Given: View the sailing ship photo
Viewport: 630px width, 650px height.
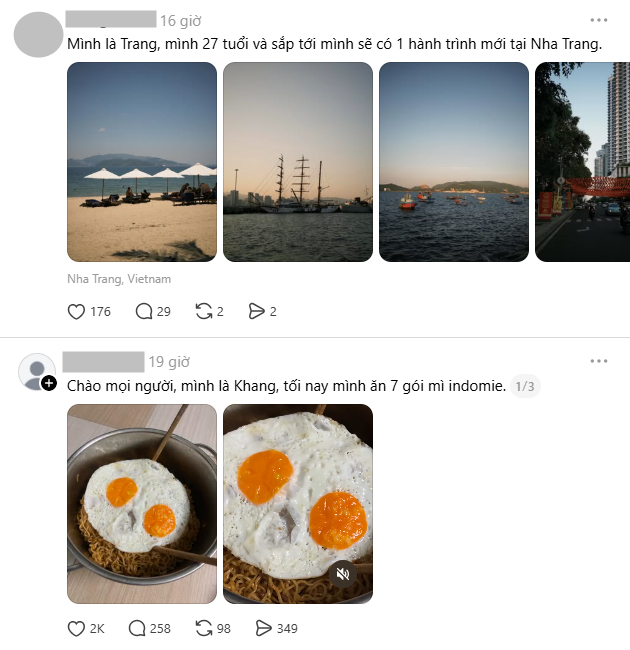Looking at the screenshot, I should (298, 162).
